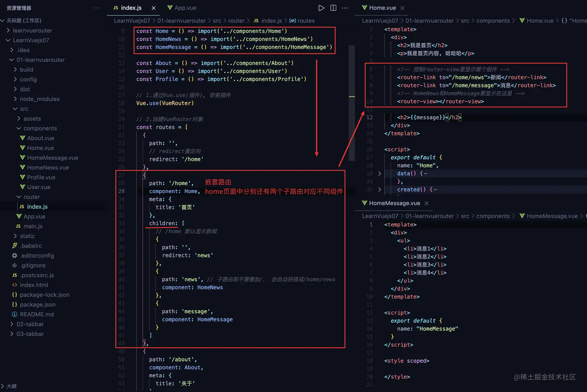Open editor more actions ellipsis
Image resolution: width=587 pixels, height=392 pixels.
pyautogui.click(x=345, y=8)
